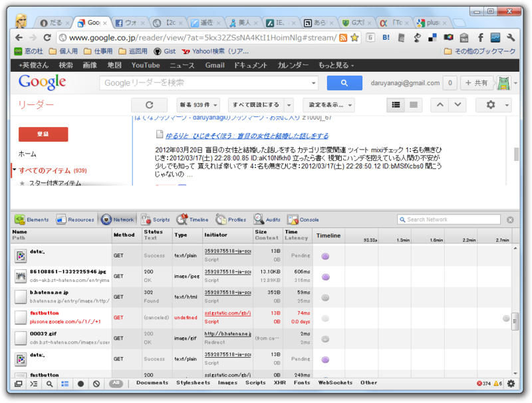Go back in browser history
The width and height of the screenshot is (532, 403).
[x=19, y=37]
